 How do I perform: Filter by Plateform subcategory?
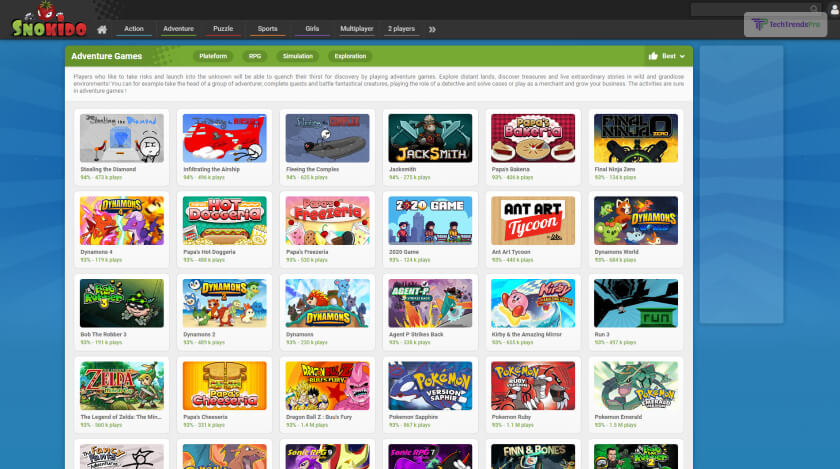pos(213,56)
